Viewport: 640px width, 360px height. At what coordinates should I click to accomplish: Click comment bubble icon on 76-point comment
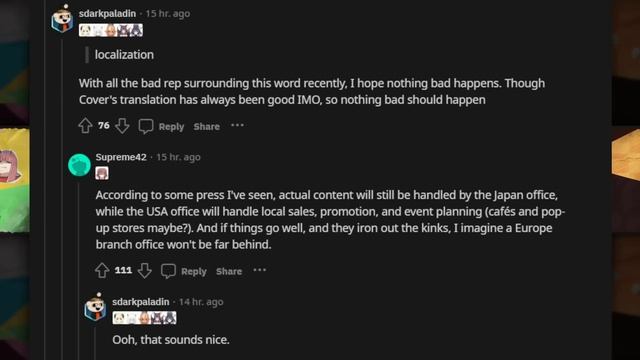pos(146,126)
